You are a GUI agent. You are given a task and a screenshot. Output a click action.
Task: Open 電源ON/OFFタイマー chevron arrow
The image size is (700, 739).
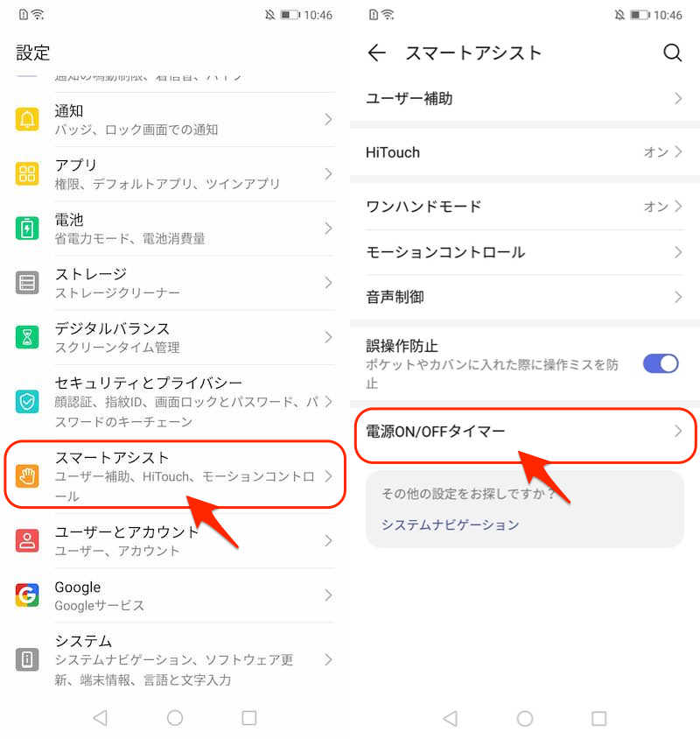(x=678, y=431)
